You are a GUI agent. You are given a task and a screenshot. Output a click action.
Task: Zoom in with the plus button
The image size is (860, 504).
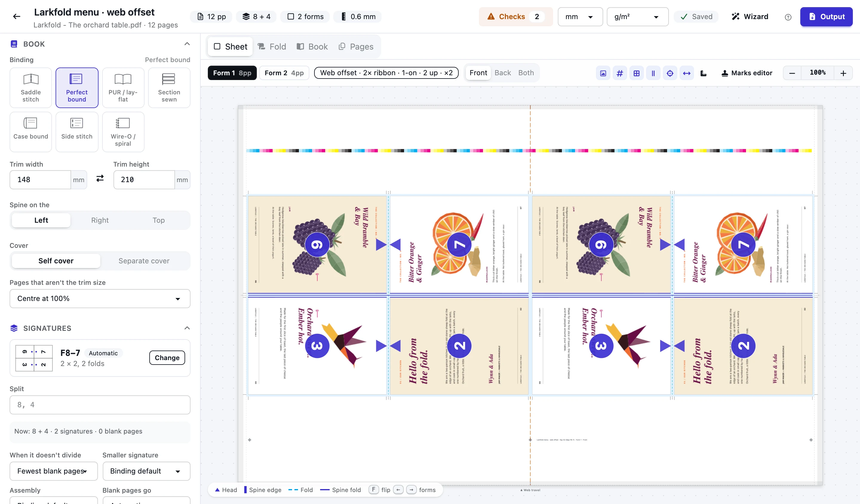point(843,73)
